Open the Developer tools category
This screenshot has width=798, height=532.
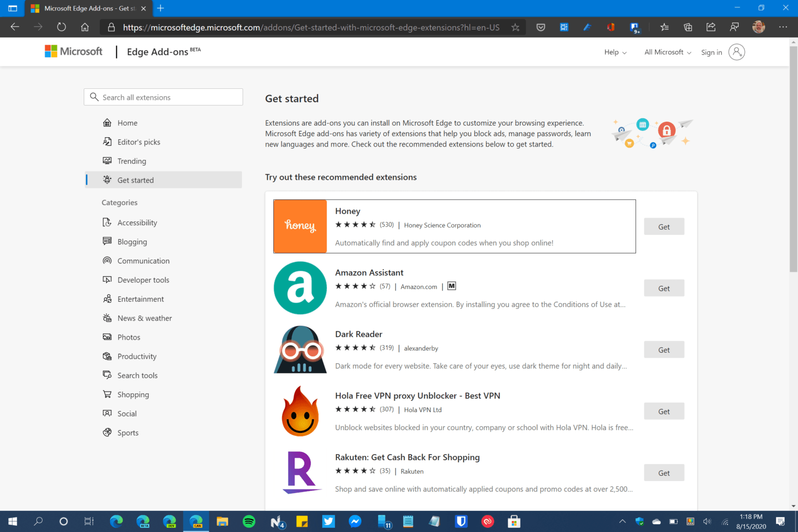(143, 280)
